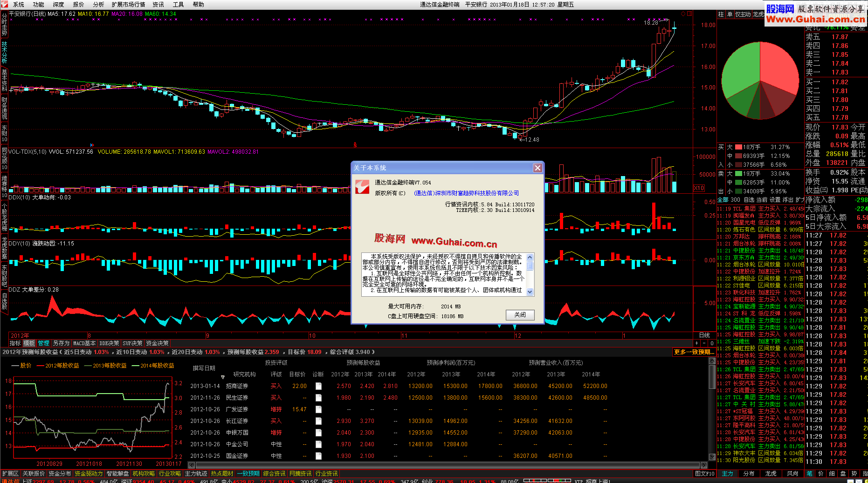Open 中金公司 diagnosis document icon
Image resolution: width=868 pixels, height=483 pixels.
coord(318,444)
